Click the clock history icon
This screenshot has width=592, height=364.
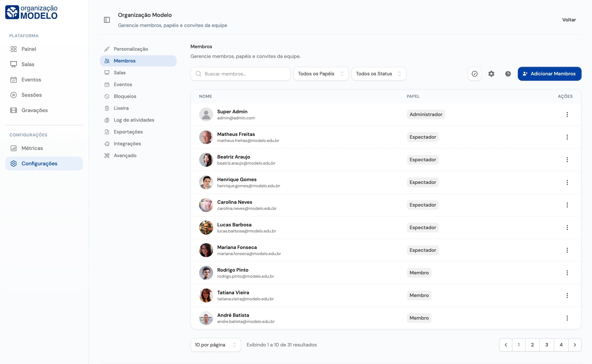click(508, 74)
